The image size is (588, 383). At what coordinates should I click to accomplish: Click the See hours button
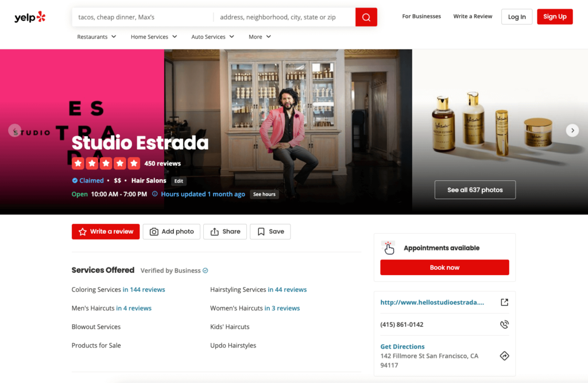click(264, 194)
